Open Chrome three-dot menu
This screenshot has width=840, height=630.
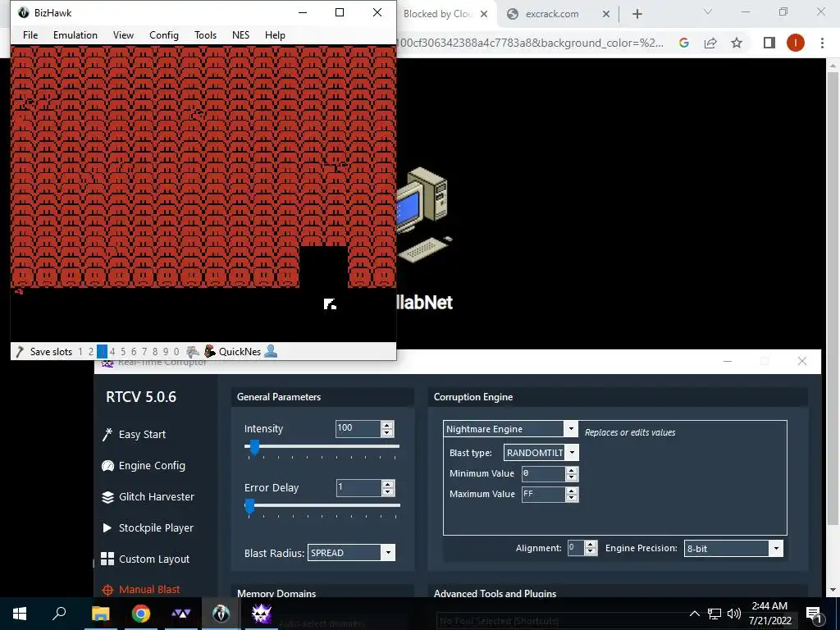click(822, 43)
